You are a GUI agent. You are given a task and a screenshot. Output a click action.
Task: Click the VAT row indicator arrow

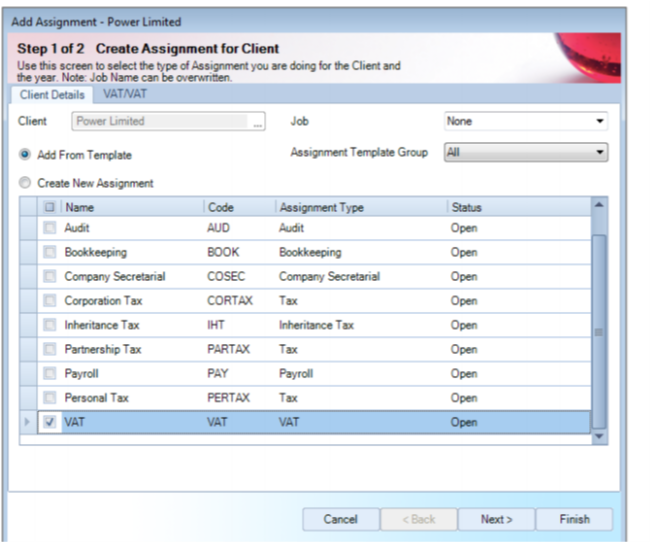(x=28, y=422)
